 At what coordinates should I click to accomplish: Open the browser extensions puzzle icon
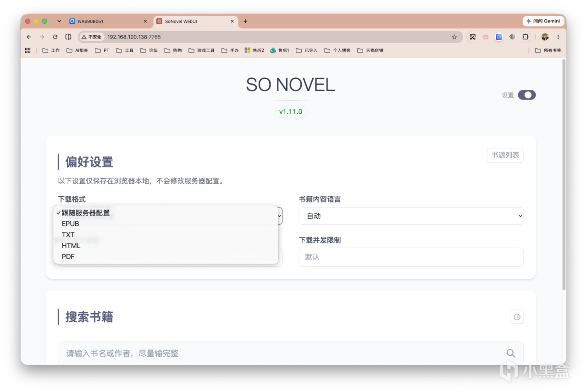tap(526, 37)
